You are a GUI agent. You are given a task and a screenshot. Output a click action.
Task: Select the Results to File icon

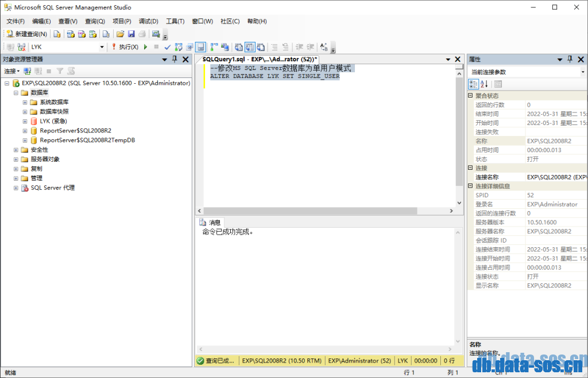tap(261, 47)
